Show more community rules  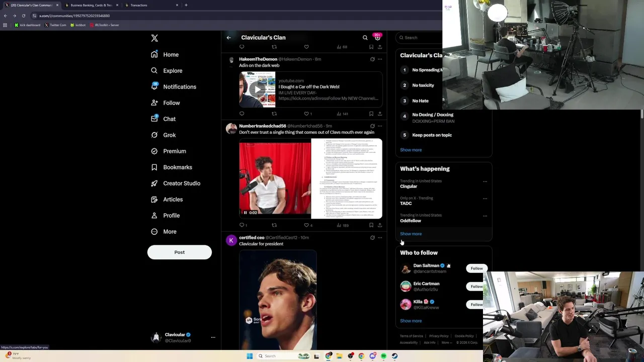pos(411,150)
